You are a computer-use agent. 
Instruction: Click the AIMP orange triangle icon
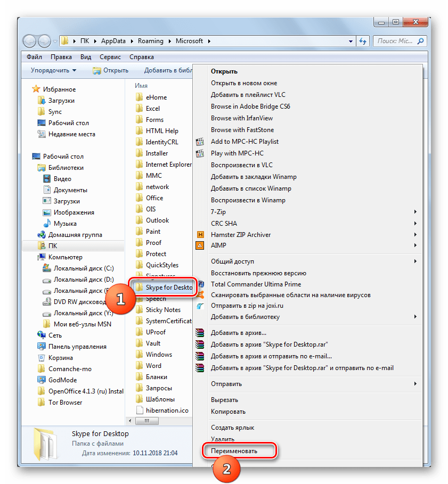tap(200, 246)
